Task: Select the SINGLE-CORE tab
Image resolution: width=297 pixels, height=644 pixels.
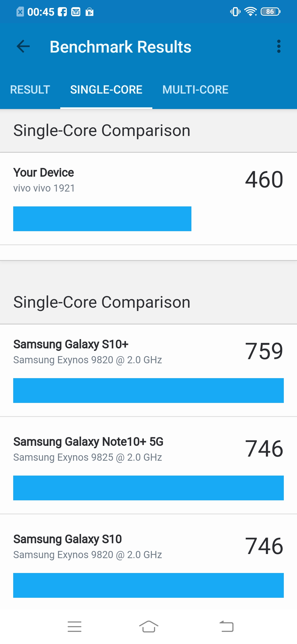Action: 106,90
